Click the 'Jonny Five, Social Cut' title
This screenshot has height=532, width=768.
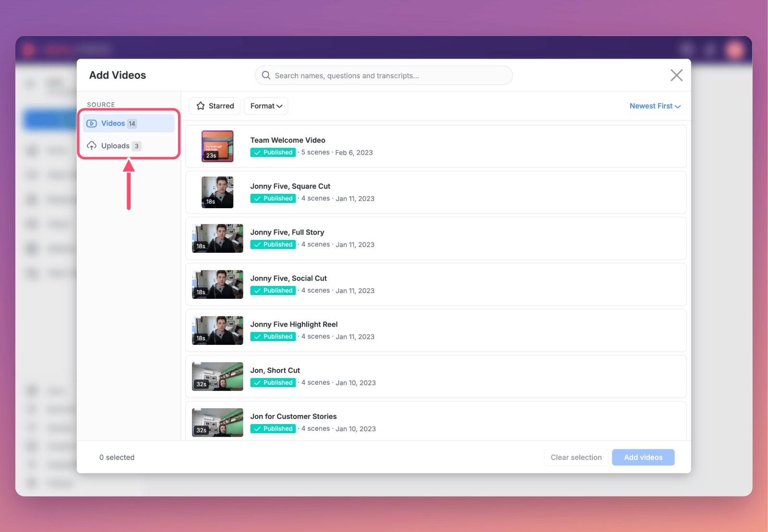pyautogui.click(x=288, y=278)
